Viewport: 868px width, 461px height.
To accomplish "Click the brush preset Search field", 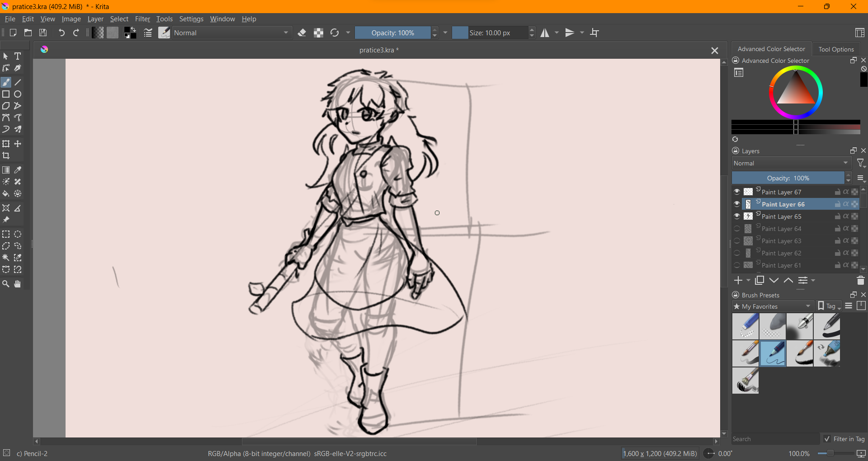I will (x=775, y=439).
